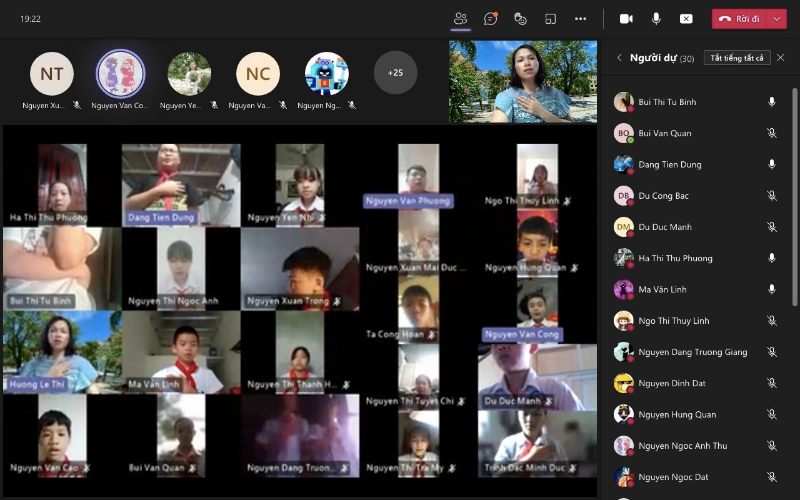The width and height of the screenshot is (800, 500).
Task: Open the more actions ellipsis menu
Action: (580, 18)
